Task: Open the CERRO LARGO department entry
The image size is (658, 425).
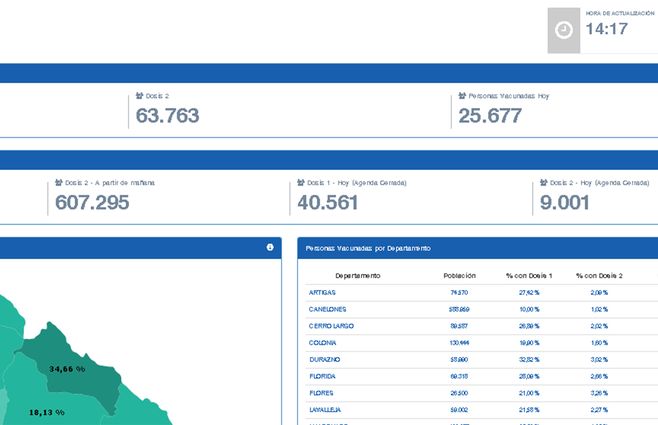Action: point(331,326)
